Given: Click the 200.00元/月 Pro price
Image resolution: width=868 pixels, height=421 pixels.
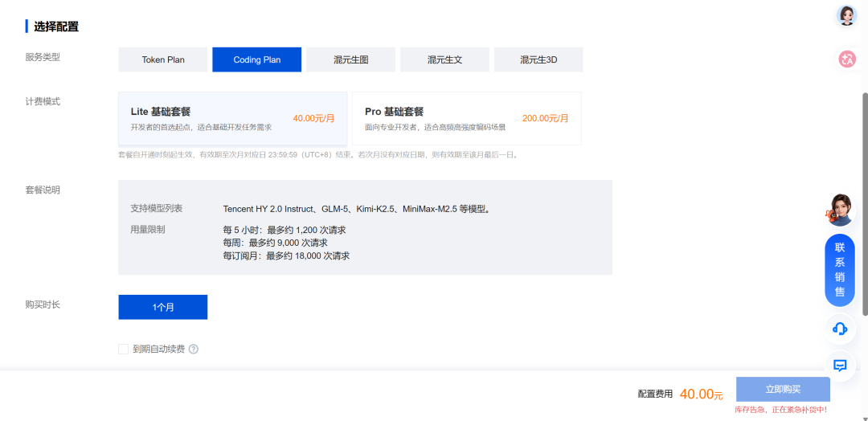Looking at the screenshot, I should (545, 118).
